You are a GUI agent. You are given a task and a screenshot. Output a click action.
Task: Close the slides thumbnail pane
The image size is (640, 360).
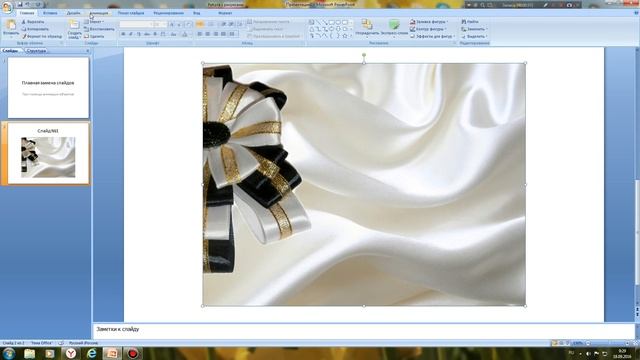point(87,51)
